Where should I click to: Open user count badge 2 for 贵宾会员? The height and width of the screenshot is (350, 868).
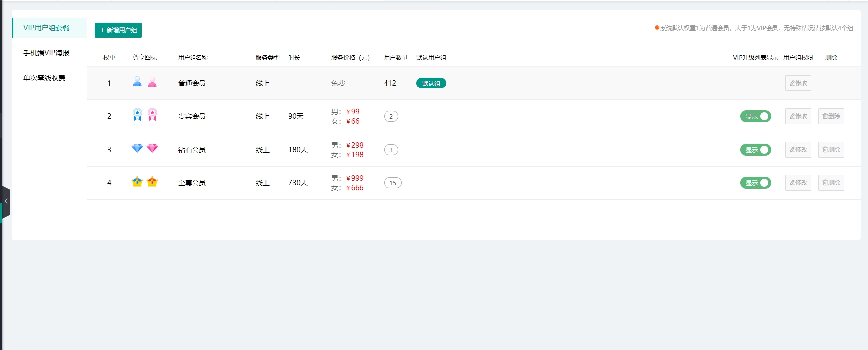click(x=391, y=116)
